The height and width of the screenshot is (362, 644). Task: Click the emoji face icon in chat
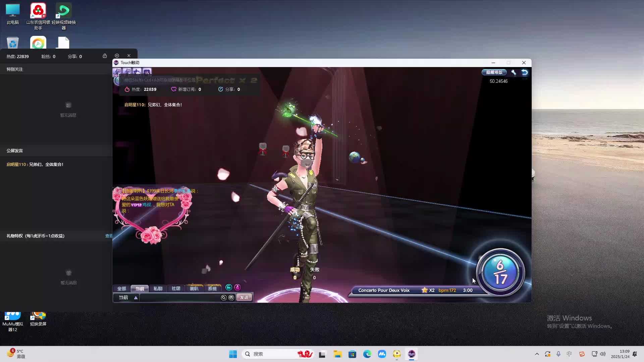(231, 298)
